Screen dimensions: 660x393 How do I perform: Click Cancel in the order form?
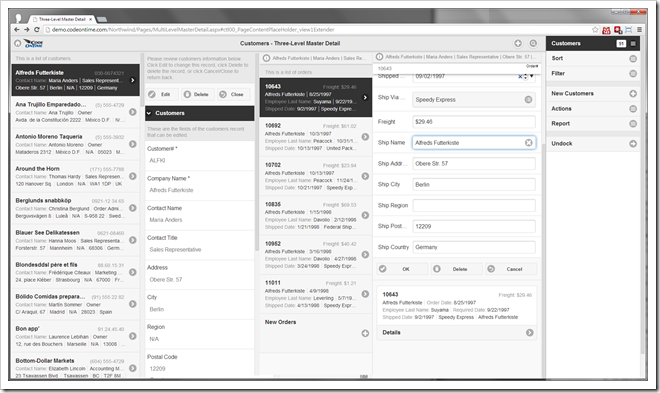(x=511, y=269)
